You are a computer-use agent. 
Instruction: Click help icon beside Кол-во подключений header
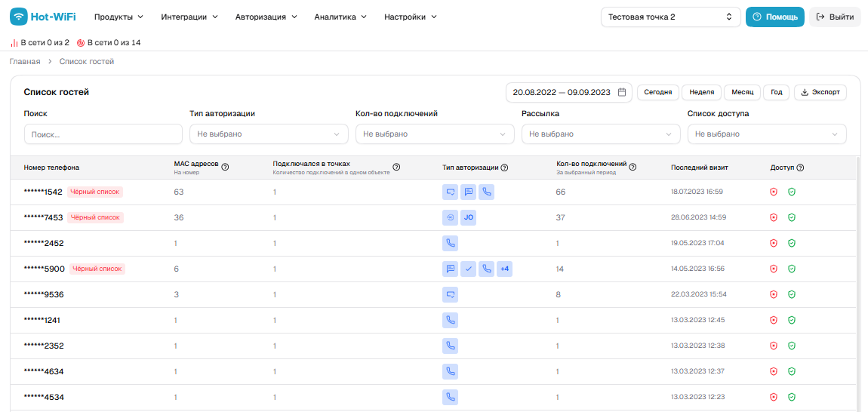pos(633,167)
